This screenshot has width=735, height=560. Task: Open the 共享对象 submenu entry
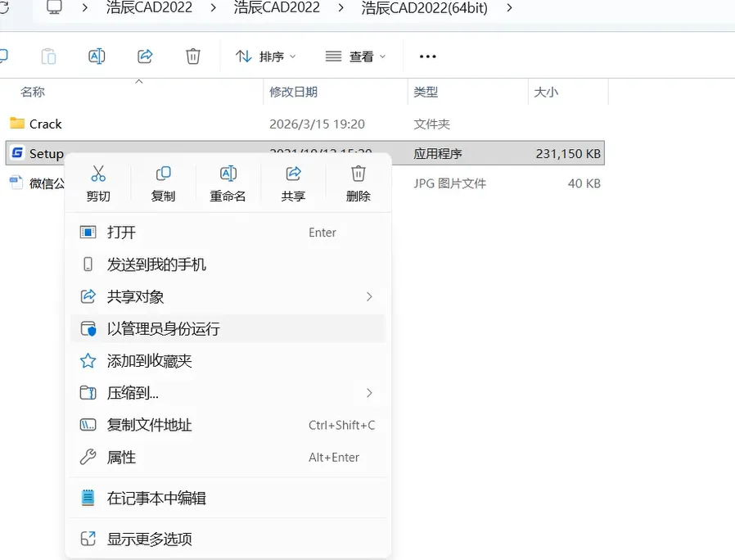click(x=228, y=296)
